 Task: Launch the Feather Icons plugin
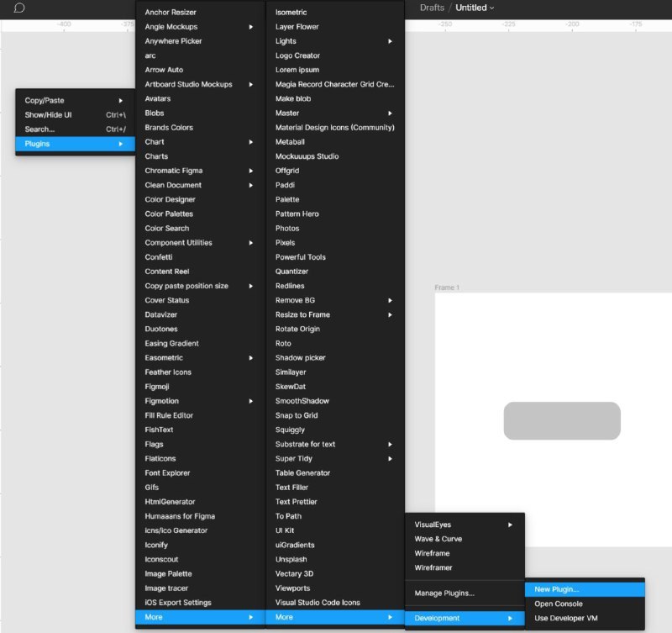click(200, 372)
